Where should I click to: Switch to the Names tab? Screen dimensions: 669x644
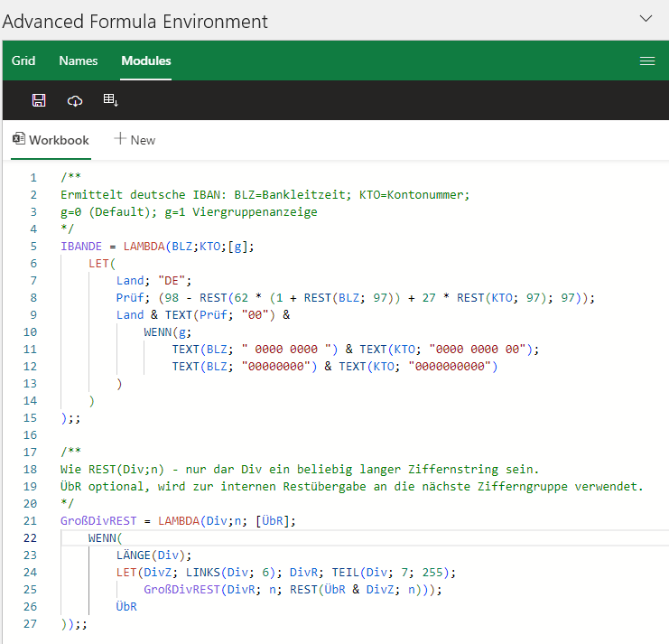[x=79, y=61]
